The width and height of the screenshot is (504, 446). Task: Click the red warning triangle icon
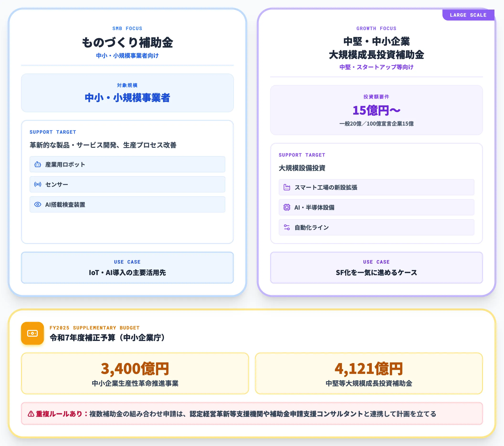pyautogui.click(x=31, y=414)
